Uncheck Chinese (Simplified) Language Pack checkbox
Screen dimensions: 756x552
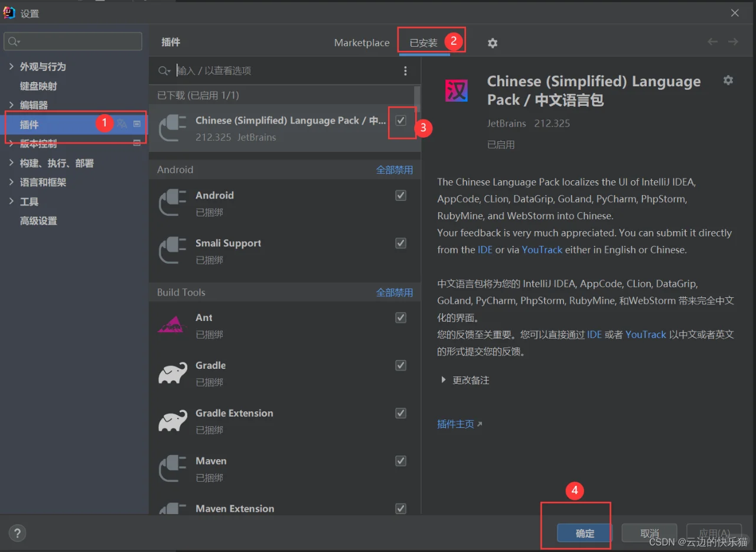[x=400, y=120]
